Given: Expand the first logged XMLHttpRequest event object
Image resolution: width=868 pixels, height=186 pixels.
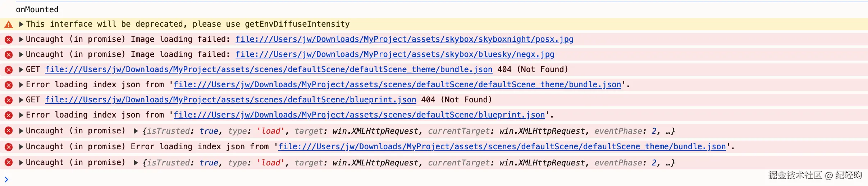Looking at the screenshot, I should pos(136,131).
